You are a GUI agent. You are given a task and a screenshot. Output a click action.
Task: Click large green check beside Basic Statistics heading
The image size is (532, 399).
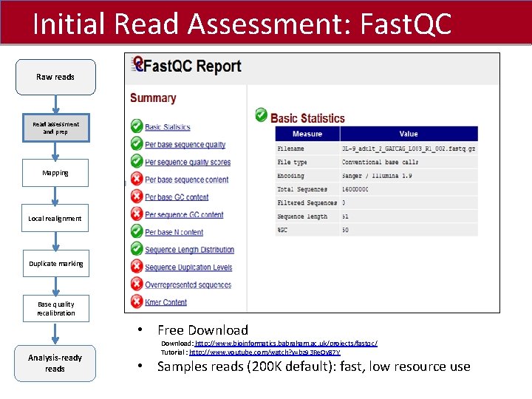click(262, 115)
